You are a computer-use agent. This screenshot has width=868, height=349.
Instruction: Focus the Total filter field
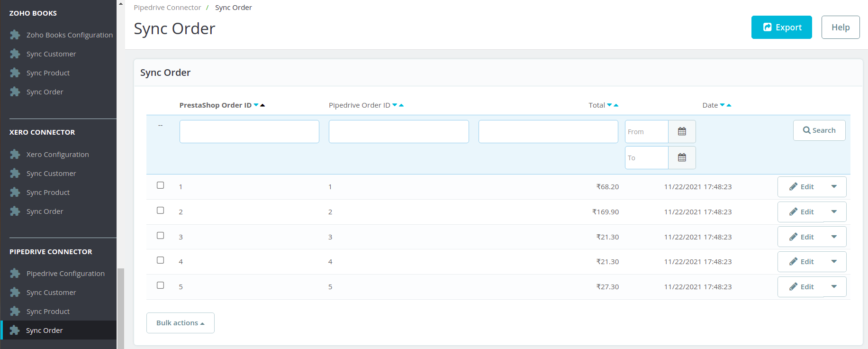(x=548, y=131)
